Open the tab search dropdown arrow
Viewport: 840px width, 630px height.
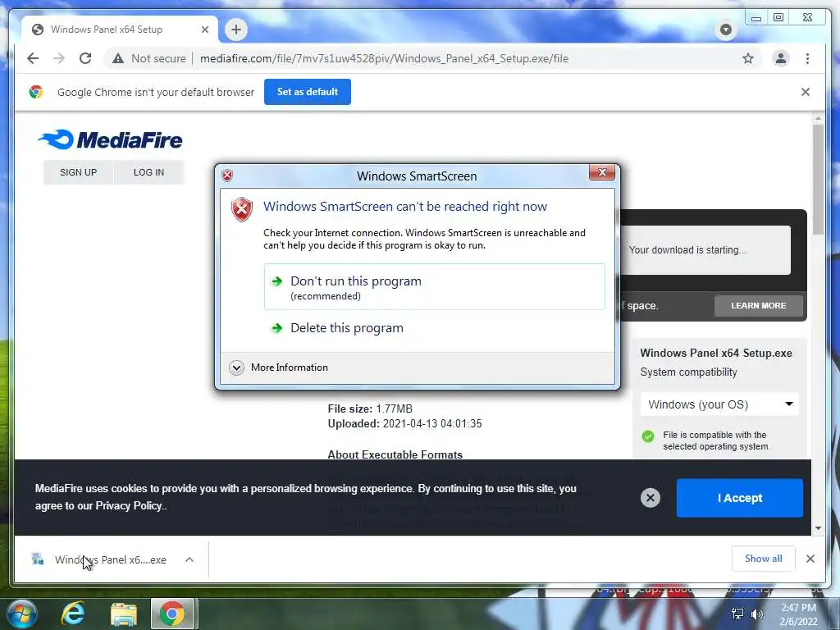(x=725, y=30)
